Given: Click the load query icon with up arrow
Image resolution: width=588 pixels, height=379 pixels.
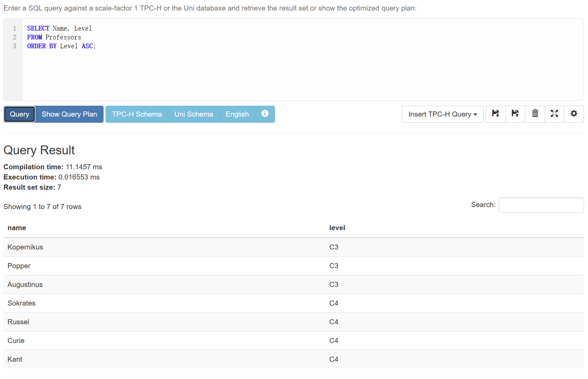Looking at the screenshot, I should pos(515,114).
